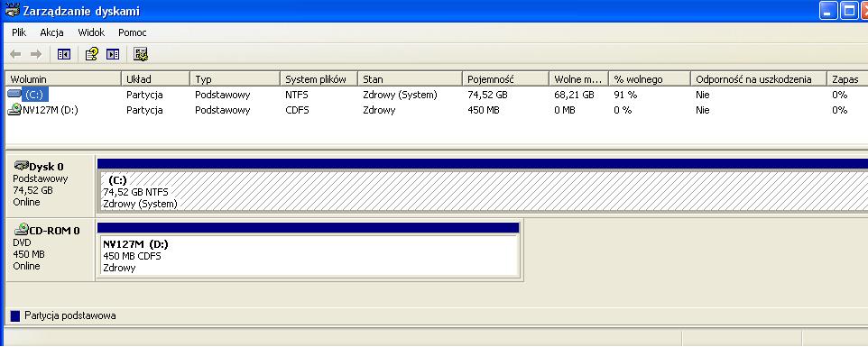Click the CD-ROM 0 disc icon

point(21,229)
